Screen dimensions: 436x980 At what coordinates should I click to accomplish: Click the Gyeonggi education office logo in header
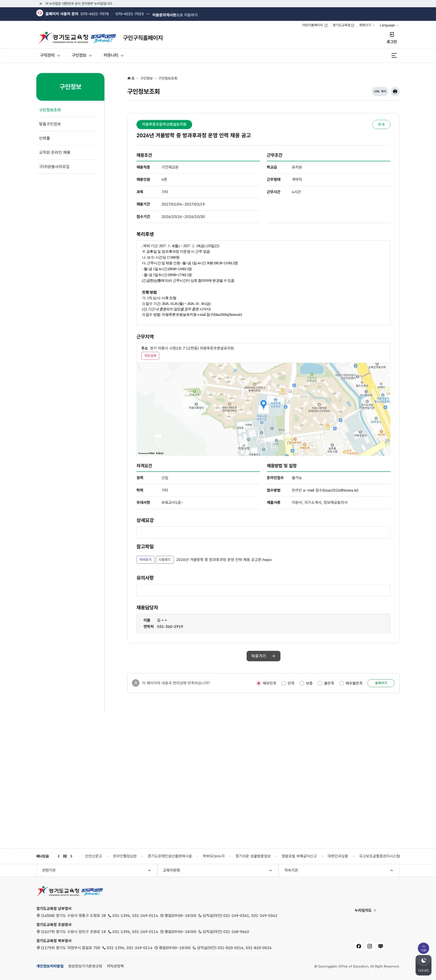click(x=63, y=38)
